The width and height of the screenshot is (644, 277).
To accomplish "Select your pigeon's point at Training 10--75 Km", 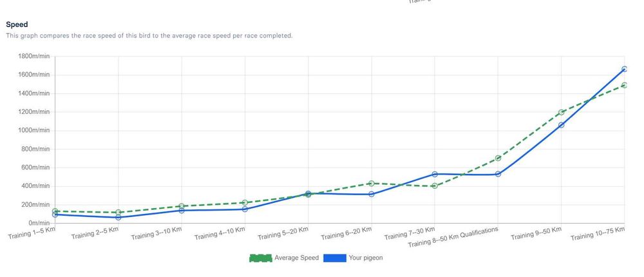I will tap(625, 69).
